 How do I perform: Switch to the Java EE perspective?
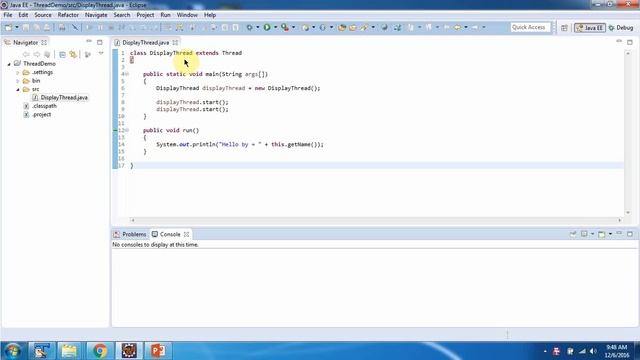590,28
